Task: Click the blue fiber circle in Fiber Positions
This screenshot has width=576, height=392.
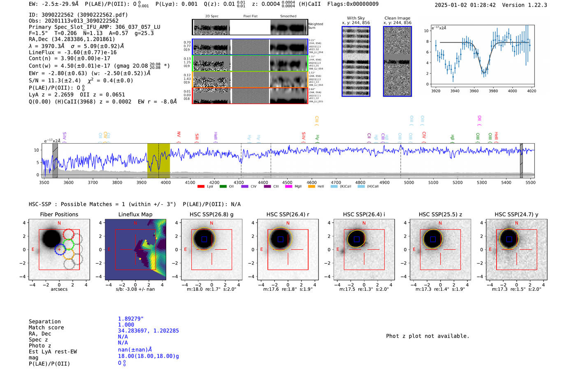Action: tap(60, 249)
